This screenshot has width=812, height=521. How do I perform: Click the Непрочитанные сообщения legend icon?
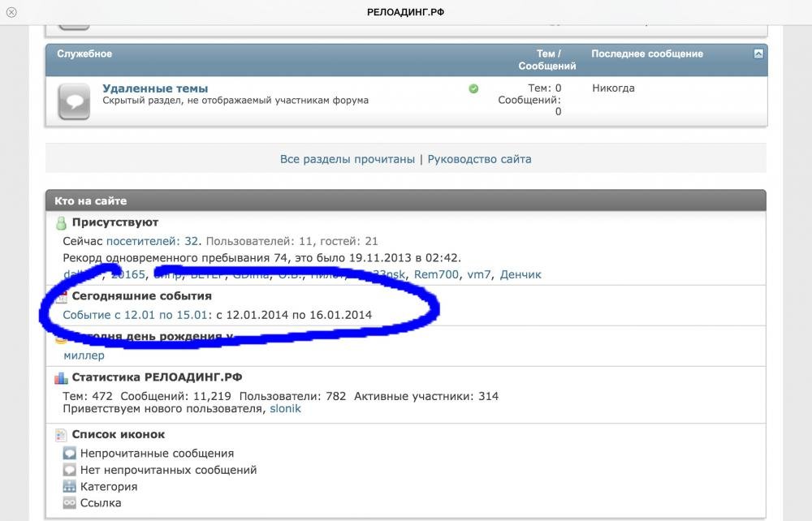point(70,454)
